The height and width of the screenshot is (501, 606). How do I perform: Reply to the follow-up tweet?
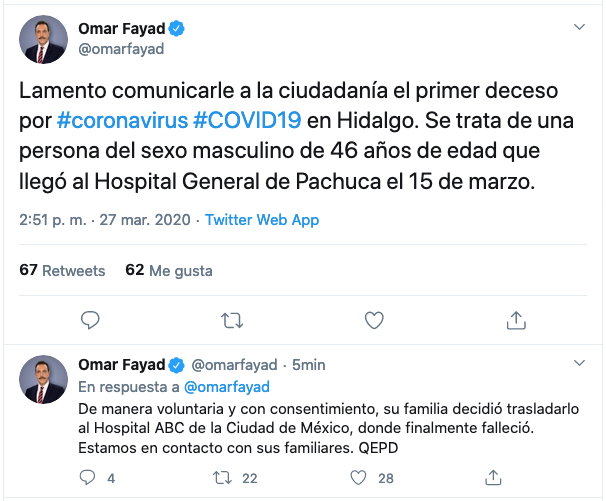point(90,478)
